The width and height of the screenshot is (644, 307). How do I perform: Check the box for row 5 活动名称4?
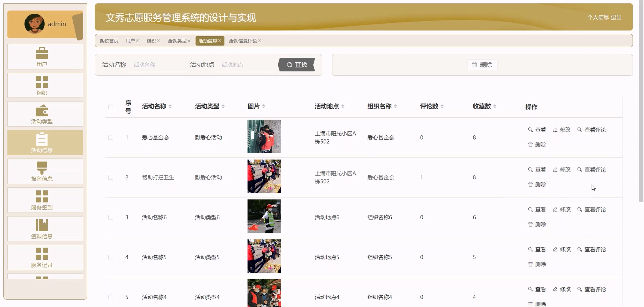[x=110, y=297]
